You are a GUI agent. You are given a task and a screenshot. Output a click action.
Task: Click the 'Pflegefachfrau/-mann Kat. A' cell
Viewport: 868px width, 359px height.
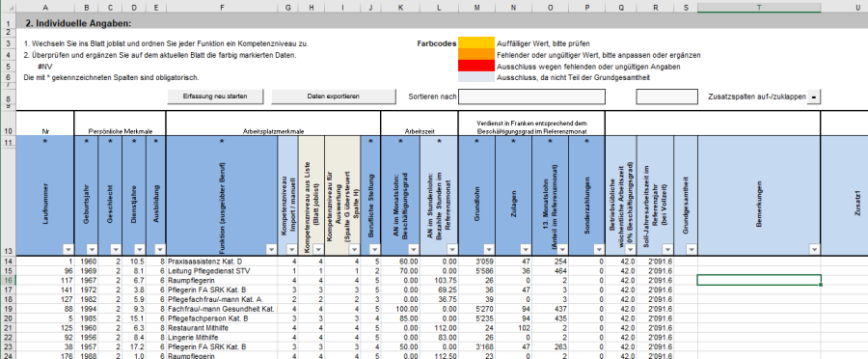pos(222,300)
